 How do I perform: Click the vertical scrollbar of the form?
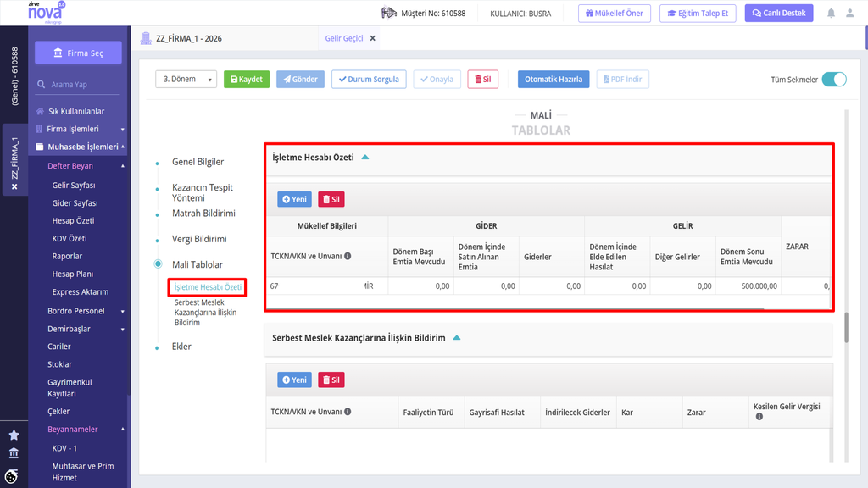pos(846,328)
